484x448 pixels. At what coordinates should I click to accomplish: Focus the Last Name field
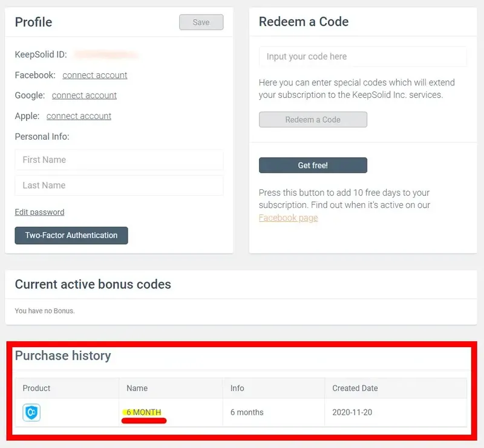point(119,185)
